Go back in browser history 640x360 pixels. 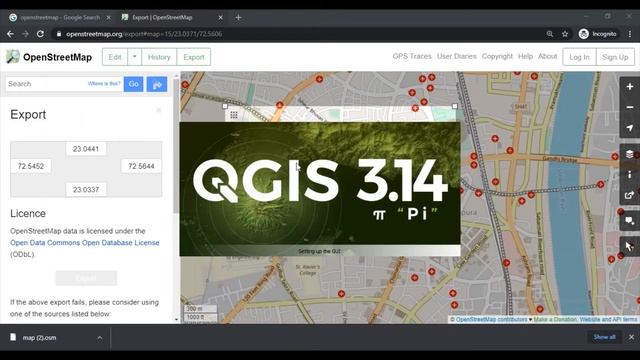click(x=10, y=34)
